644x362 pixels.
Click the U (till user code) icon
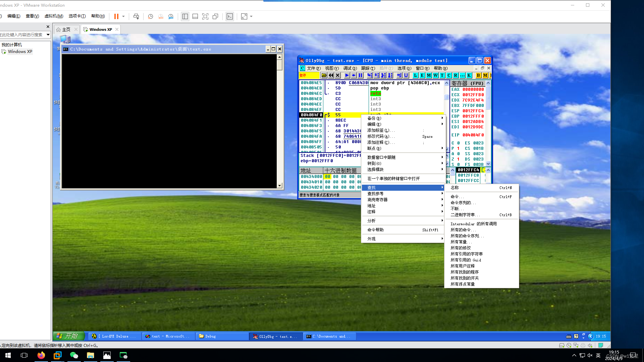[406, 75]
